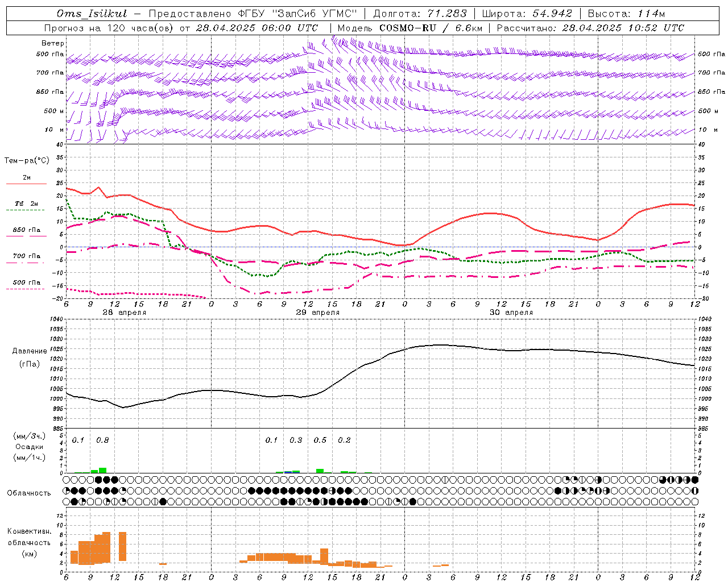Screen dimensions: 728x582
Task: Select the Конвективн. облачность (км) label
Action: (29, 543)
